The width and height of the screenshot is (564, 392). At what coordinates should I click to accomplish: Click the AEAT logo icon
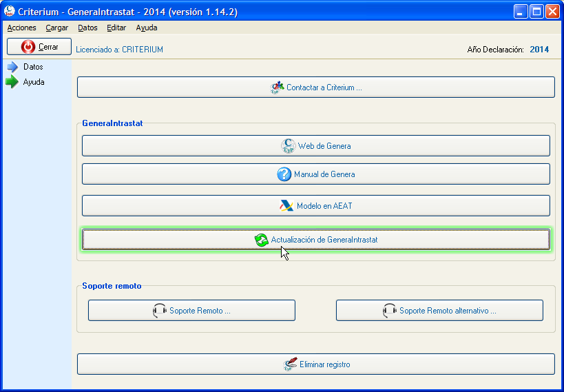click(286, 206)
